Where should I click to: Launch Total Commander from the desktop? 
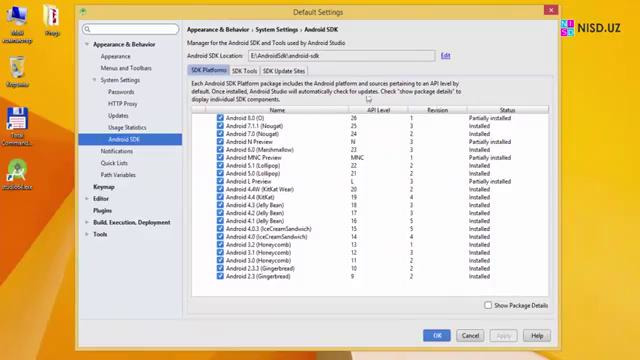click(x=17, y=126)
